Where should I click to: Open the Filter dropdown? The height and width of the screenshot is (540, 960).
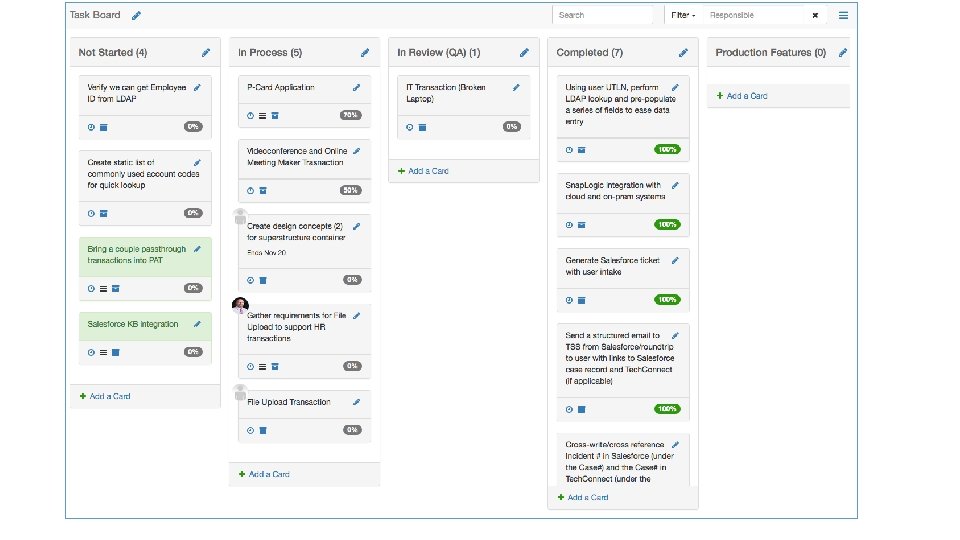click(683, 15)
